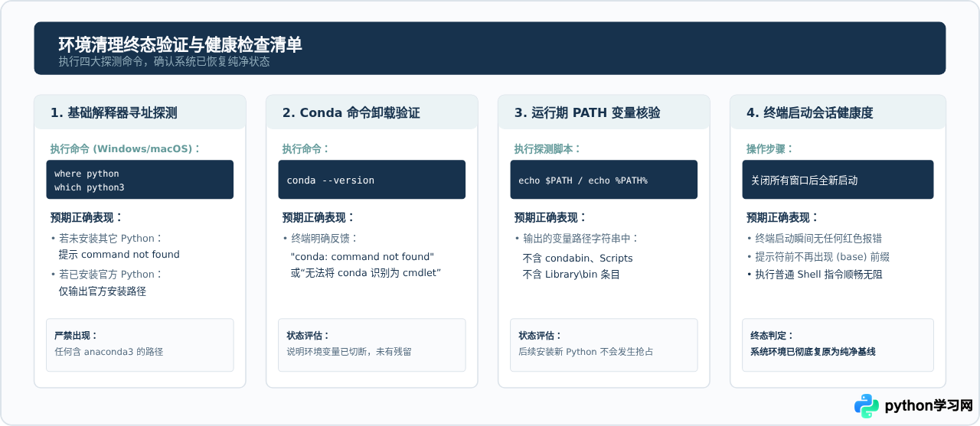Select heading 4. 终端启动会话健康度
Screen dimensions: 980x426
tap(809, 113)
